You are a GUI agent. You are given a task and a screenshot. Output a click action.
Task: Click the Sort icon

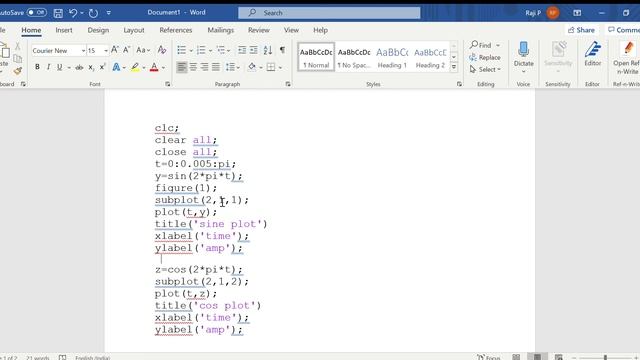(x=268, y=50)
